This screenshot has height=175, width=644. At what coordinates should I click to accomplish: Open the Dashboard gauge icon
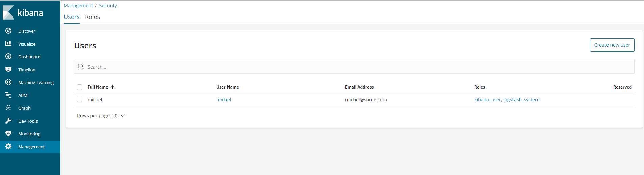8,57
